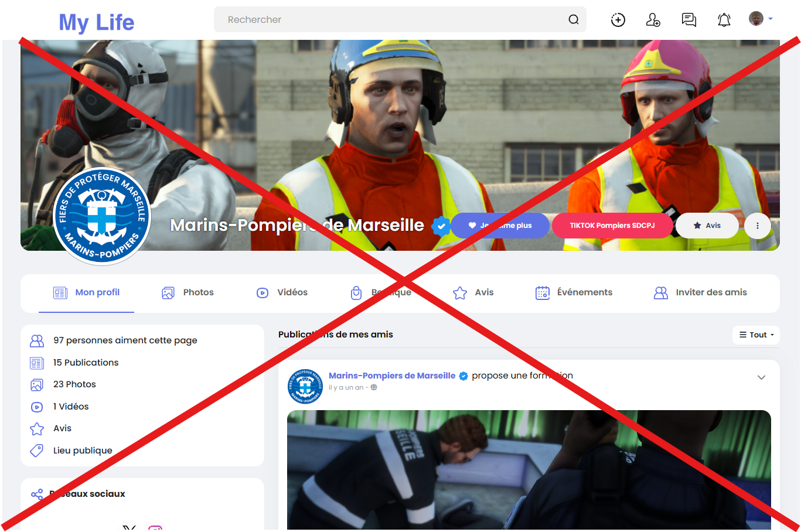The width and height of the screenshot is (801, 532).
Task: Click the create new post plus icon
Action: pos(618,20)
